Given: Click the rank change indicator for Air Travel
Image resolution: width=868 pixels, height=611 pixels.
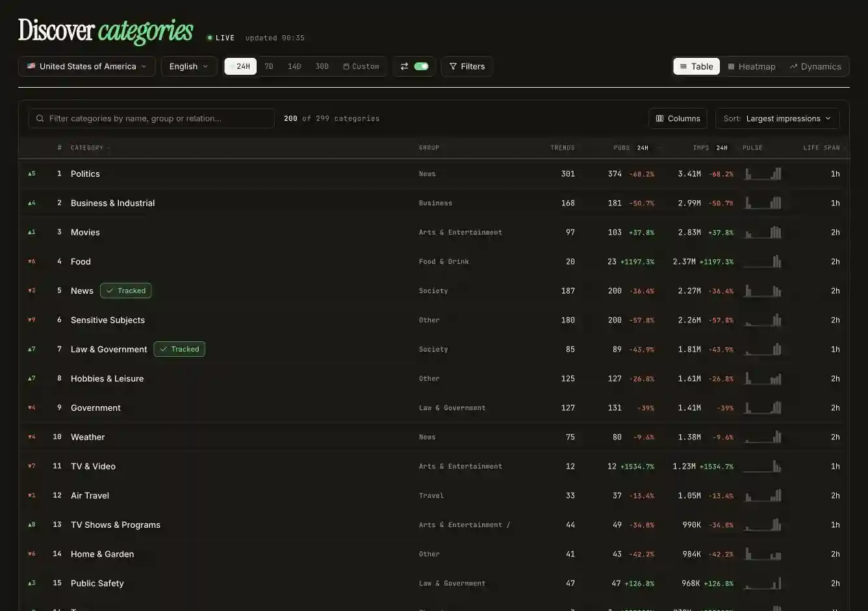Looking at the screenshot, I should point(32,495).
